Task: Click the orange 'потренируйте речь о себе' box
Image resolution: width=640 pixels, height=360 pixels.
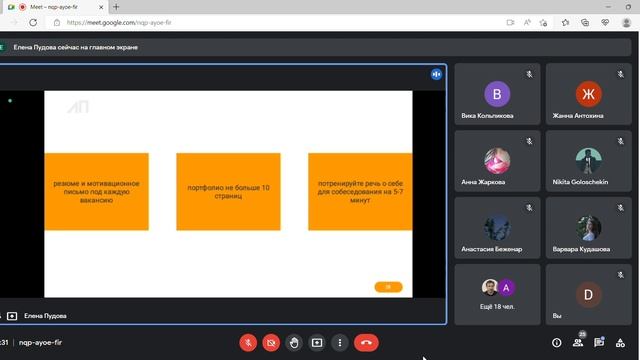Action: point(360,191)
